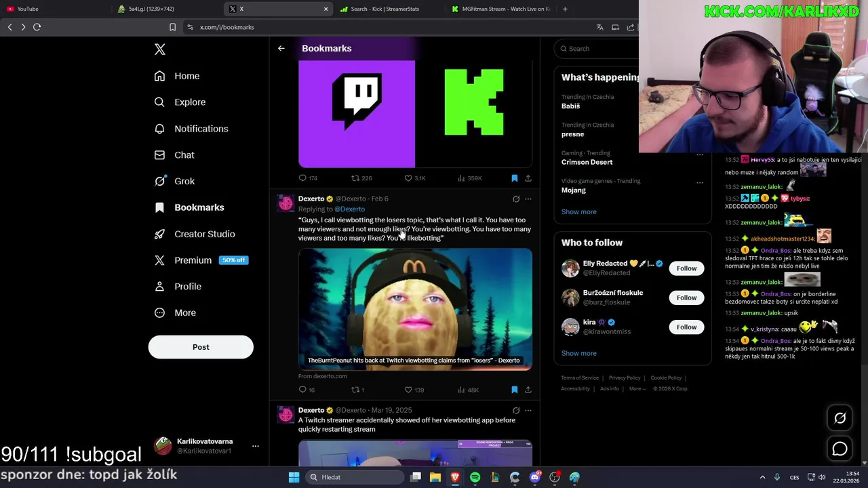
Task: Click the search field on X
Action: tap(597, 49)
